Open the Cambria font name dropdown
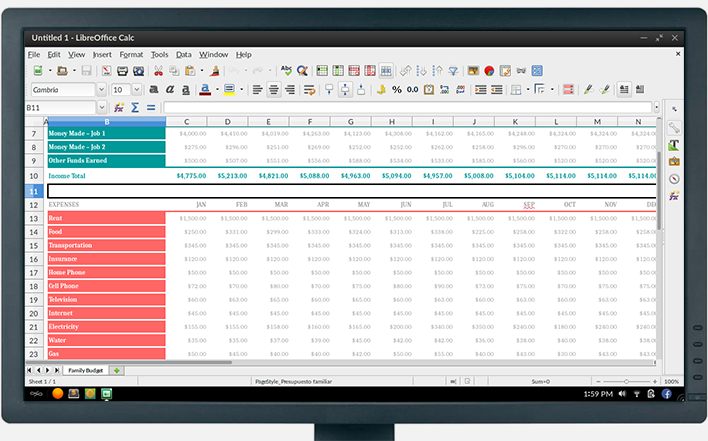708x441 pixels. coord(100,90)
